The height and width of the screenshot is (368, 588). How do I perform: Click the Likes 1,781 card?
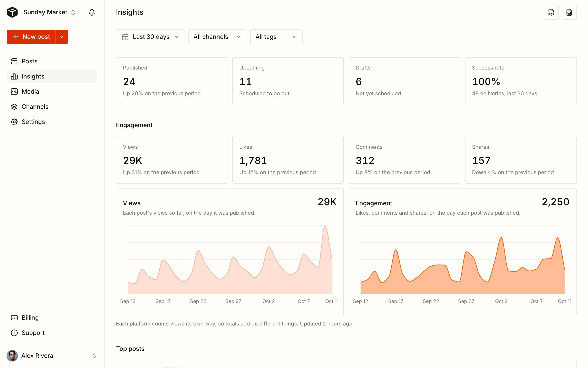coord(288,160)
